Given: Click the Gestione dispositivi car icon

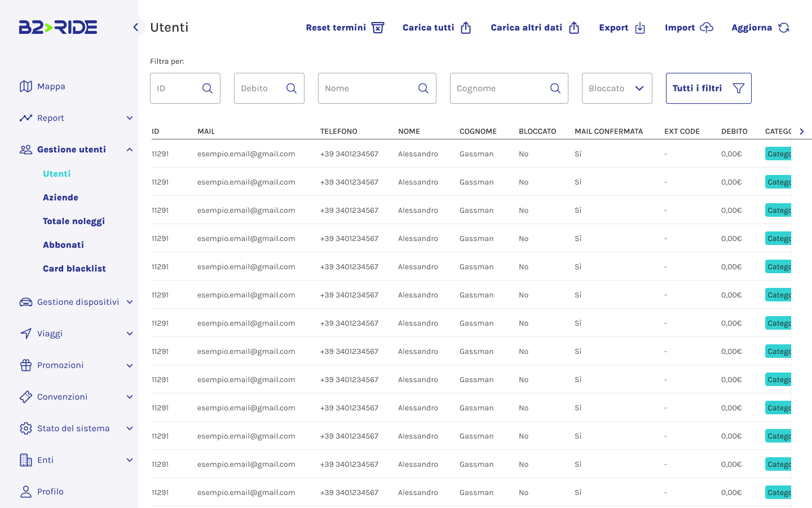Looking at the screenshot, I should (x=26, y=302).
